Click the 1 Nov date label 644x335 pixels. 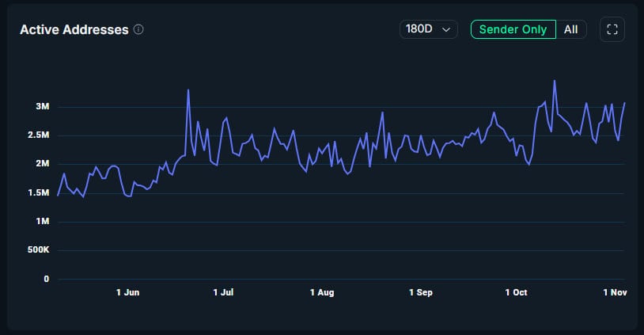coord(613,293)
